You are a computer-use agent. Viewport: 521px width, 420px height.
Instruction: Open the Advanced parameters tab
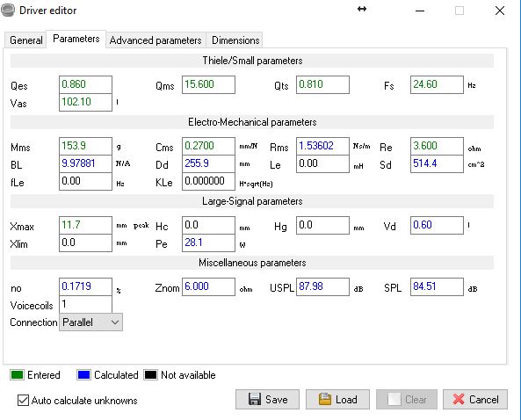point(156,40)
